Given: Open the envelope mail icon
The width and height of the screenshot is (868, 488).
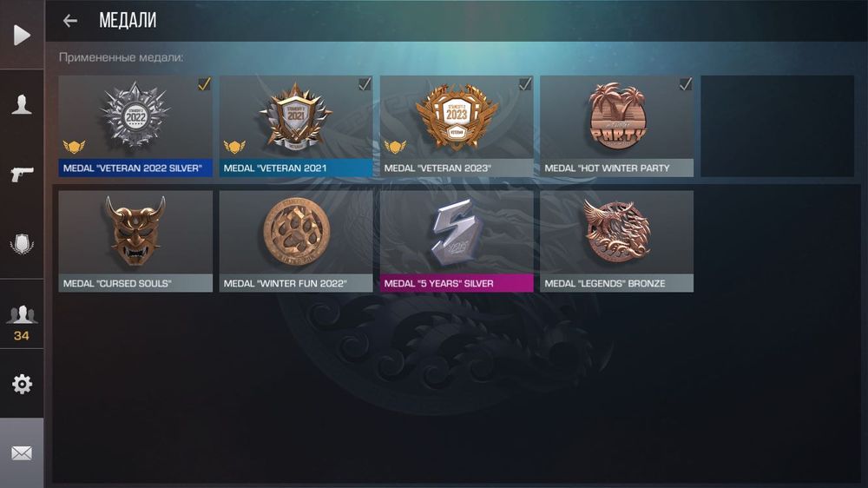Looking at the screenshot, I should point(22,453).
